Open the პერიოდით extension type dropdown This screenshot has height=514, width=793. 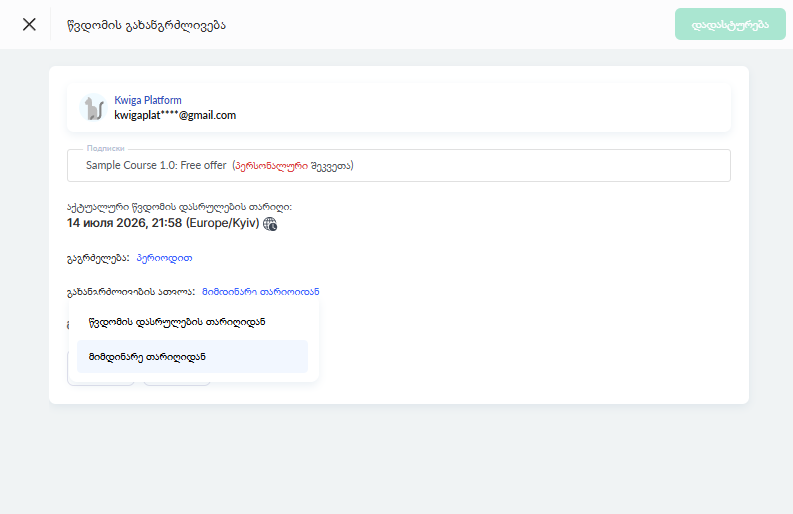[164, 258]
